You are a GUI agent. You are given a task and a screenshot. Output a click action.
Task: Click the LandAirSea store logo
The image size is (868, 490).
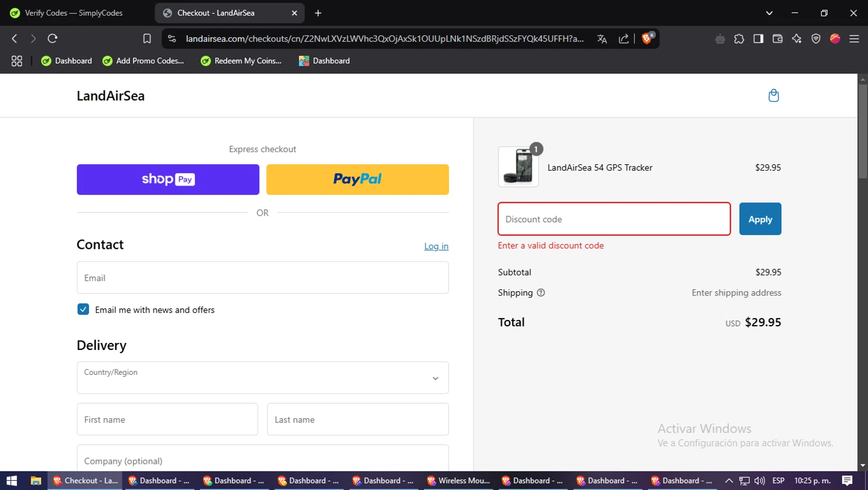point(111,96)
